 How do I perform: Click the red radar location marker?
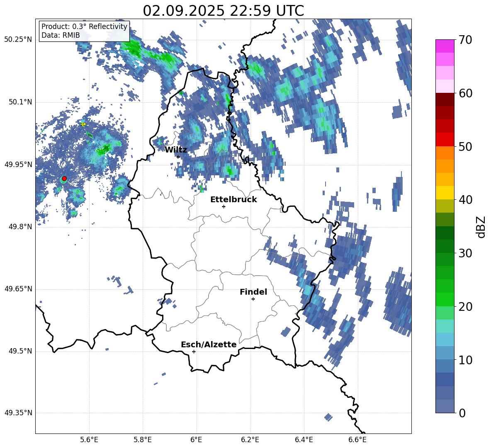64,179
